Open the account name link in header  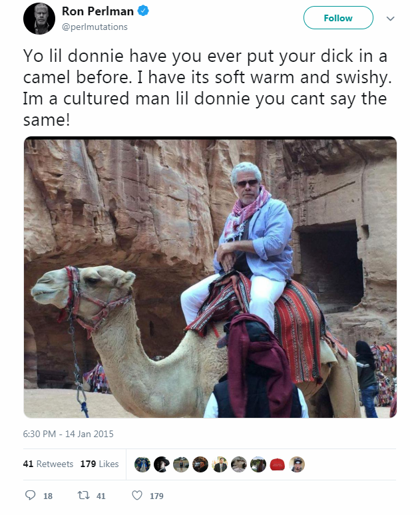97,11
